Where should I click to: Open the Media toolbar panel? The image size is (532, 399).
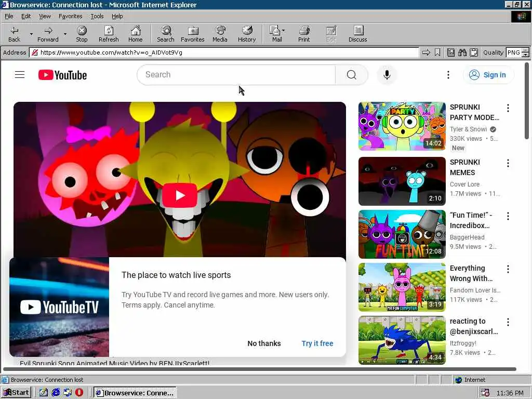(x=220, y=34)
